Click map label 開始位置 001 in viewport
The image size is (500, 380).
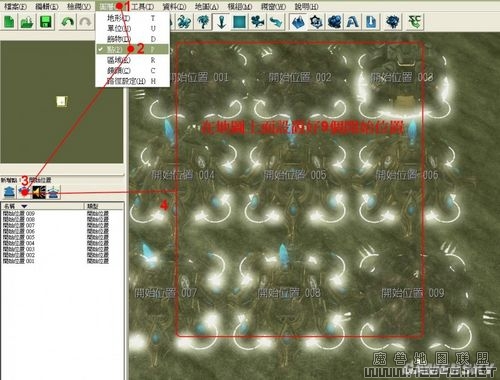[x=199, y=78]
